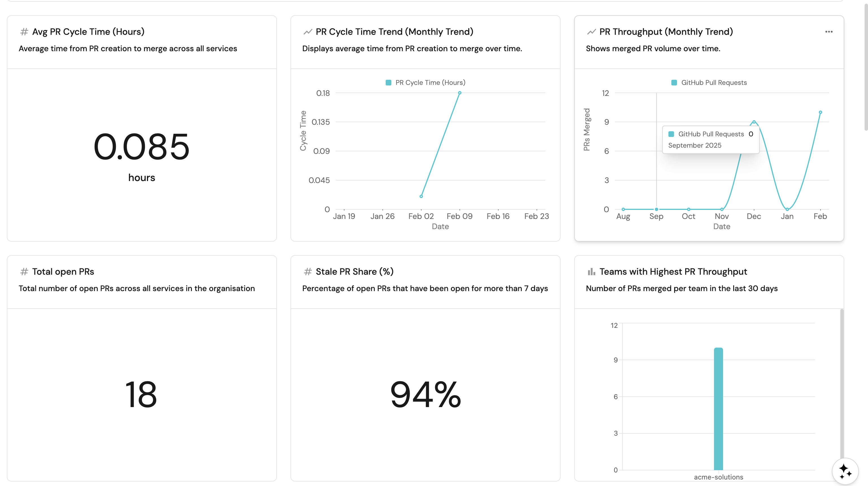The height and width of the screenshot is (486, 868).
Task: Open the Avg PR Cycle Time (Hours) widget title
Action: pyautogui.click(x=88, y=32)
